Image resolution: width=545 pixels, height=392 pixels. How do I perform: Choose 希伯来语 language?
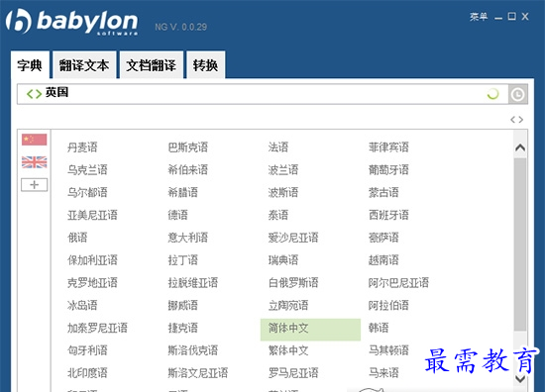click(x=187, y=170)
